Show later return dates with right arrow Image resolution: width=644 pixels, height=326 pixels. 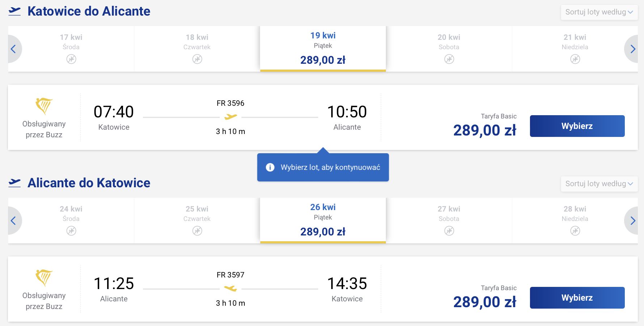(x=632, y=221)
